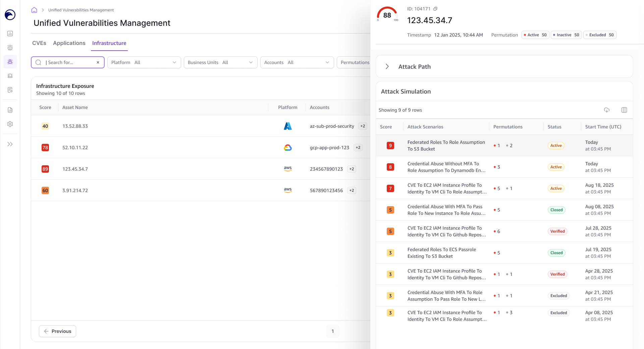This screenshot has height=349, width=644.
Task: Select the bug vulnerabilities sidebar icon
Action: [10, 62]
